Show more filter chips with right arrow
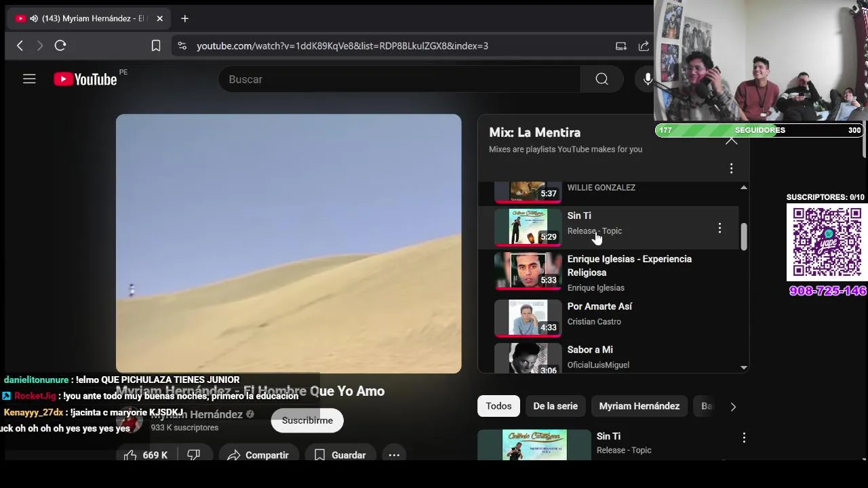 733,407
